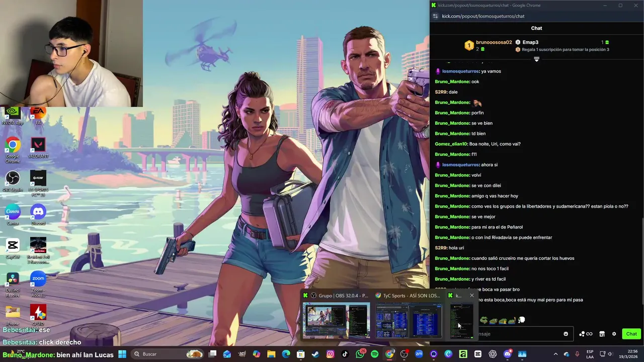Open Microsoft Store from the taskbar
The height and width of the screenshot is (362, 644).
pyautogui.click(x=300, y=354)
